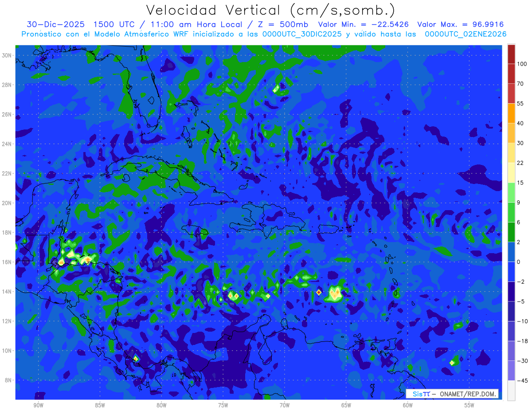Screen dimensions: 532x411
Task: Click dark red swatch above 100
Action: coord(511,54)
